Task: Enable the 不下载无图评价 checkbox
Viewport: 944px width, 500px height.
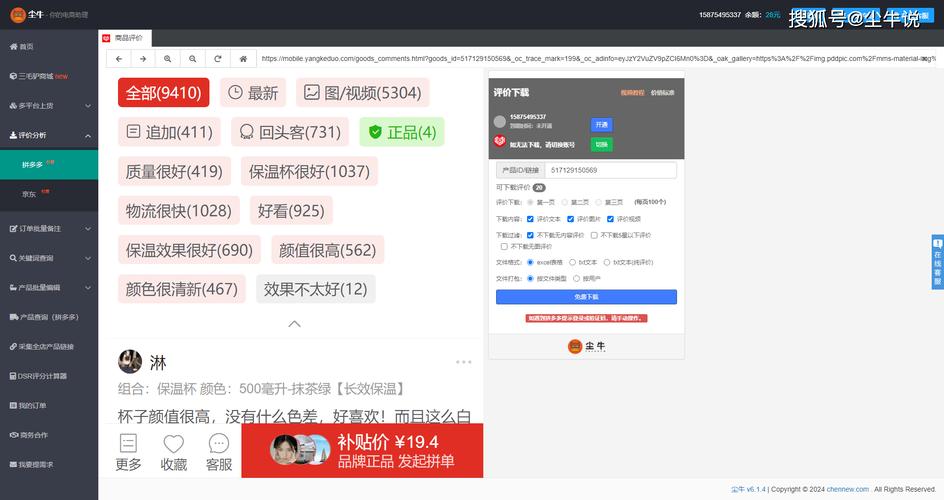Action: point(504,247)
